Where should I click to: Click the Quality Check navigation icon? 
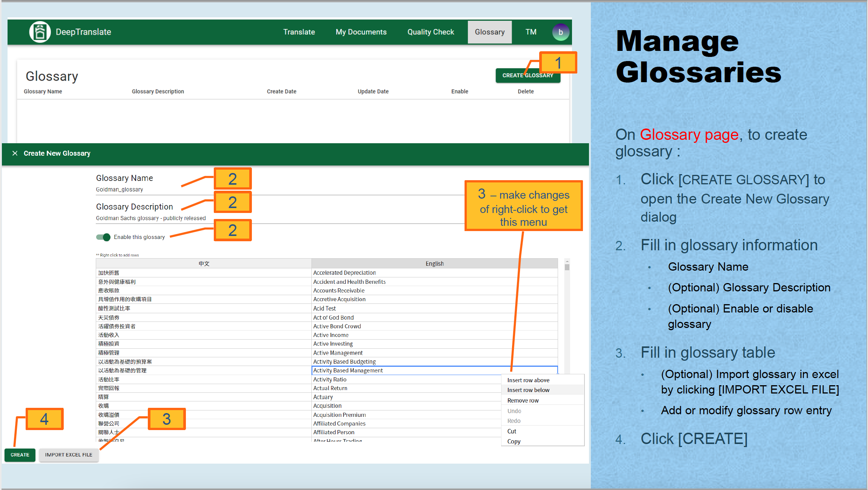point(432,32)
